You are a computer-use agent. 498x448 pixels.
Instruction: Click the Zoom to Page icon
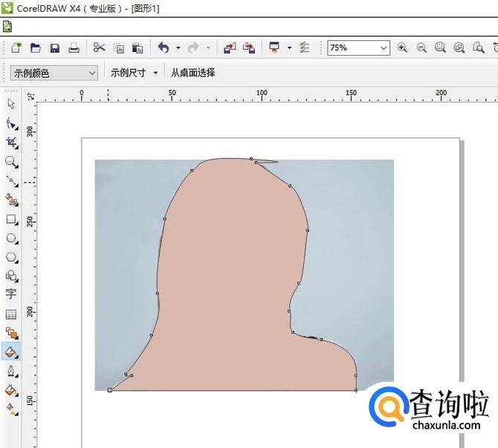(x=479, y=48)
